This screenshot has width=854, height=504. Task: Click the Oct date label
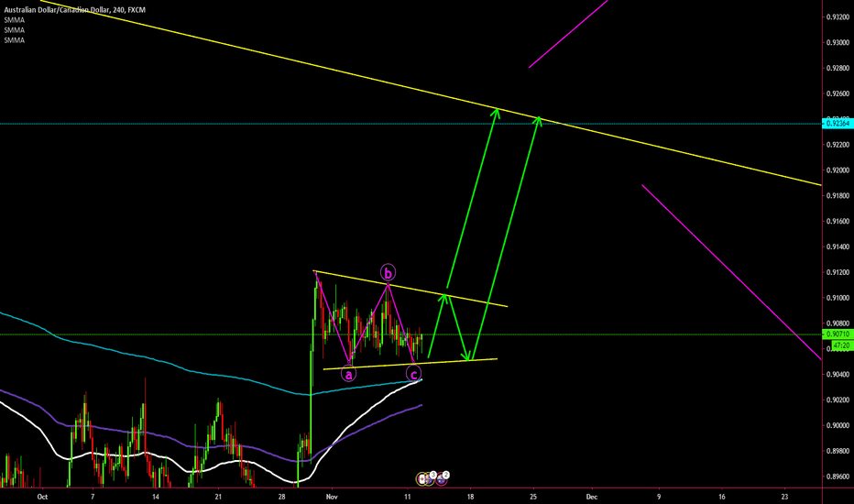tap(42, 497)
